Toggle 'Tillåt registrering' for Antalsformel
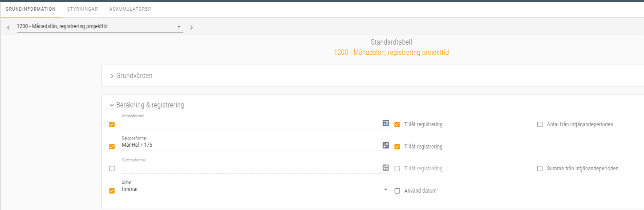 (x=397, y=124)
